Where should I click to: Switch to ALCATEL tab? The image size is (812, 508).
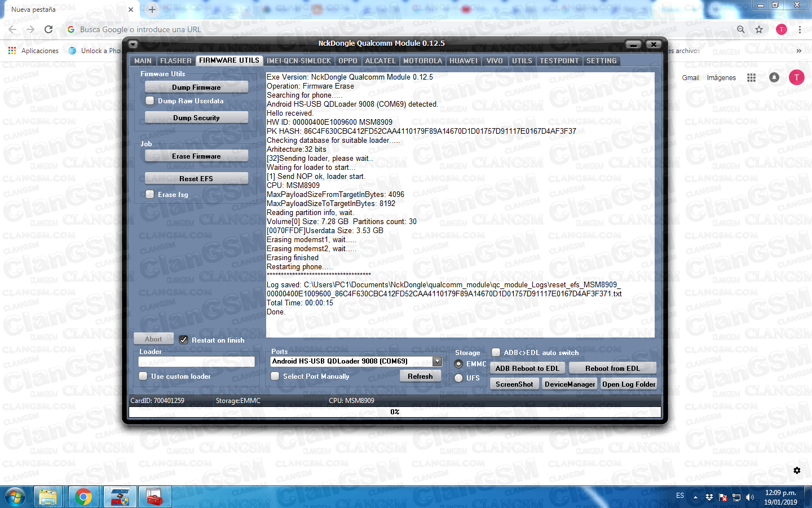381,61
